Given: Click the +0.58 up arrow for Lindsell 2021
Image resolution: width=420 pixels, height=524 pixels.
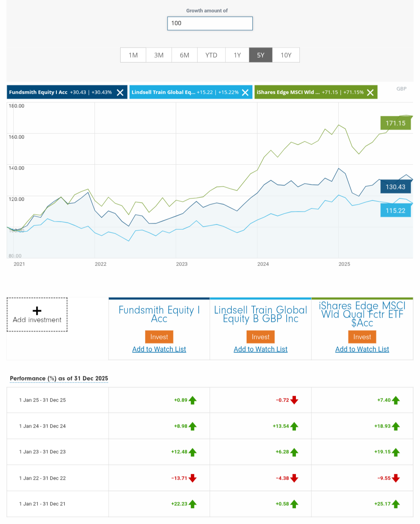Looking at the screenshot, I should tap(294, 504).
